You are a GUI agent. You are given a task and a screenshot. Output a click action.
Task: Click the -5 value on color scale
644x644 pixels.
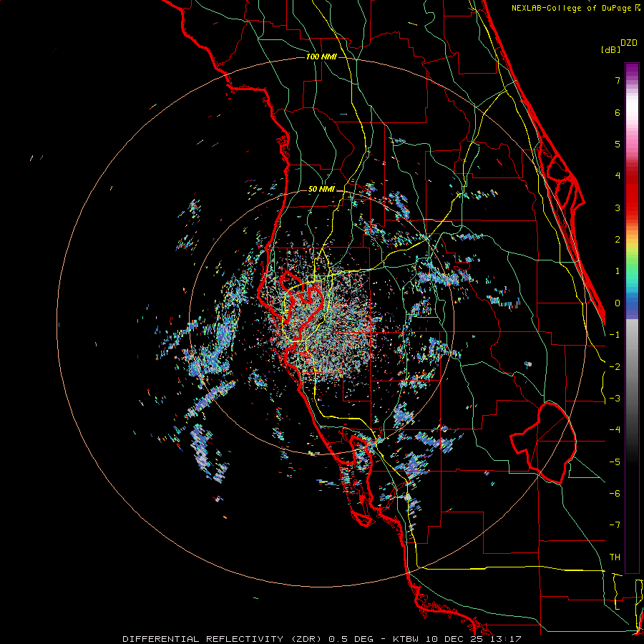click(x=615, y=462)
